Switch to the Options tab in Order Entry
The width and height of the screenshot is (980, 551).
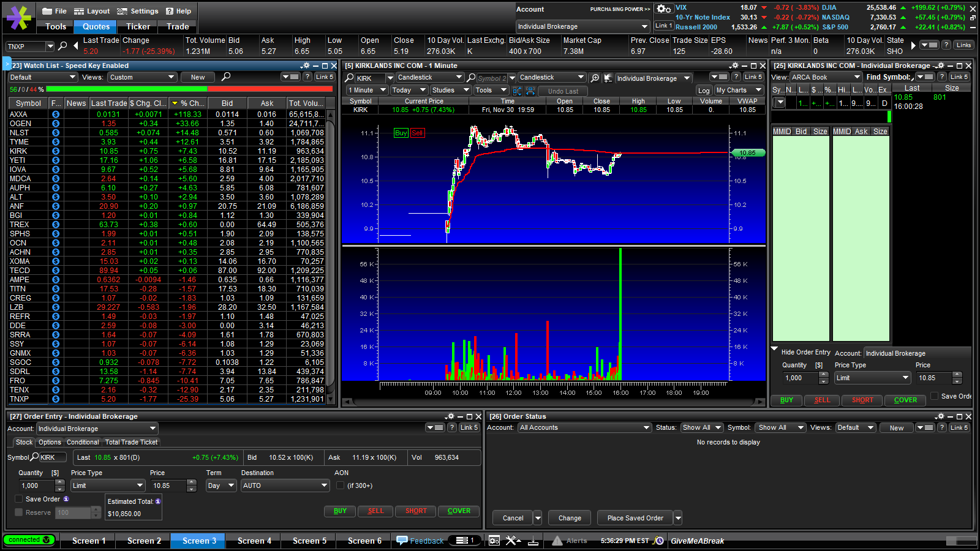50,442
